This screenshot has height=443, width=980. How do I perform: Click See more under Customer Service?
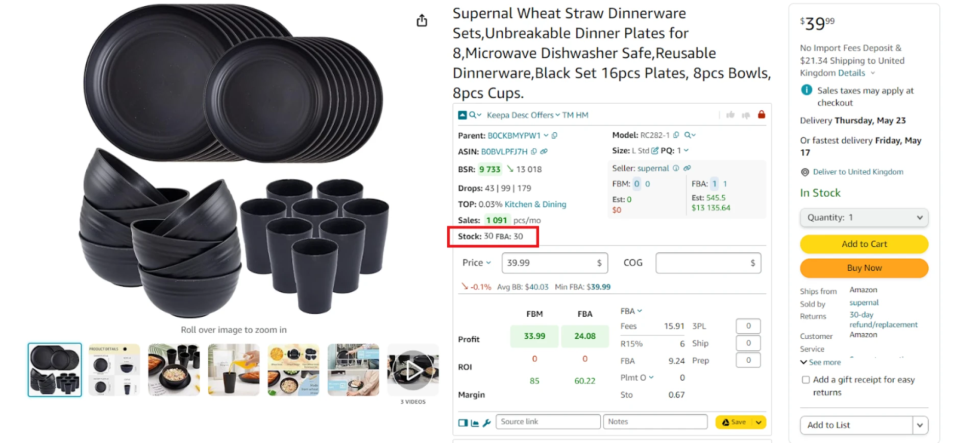pyautogui.click(x=820, y=362)
